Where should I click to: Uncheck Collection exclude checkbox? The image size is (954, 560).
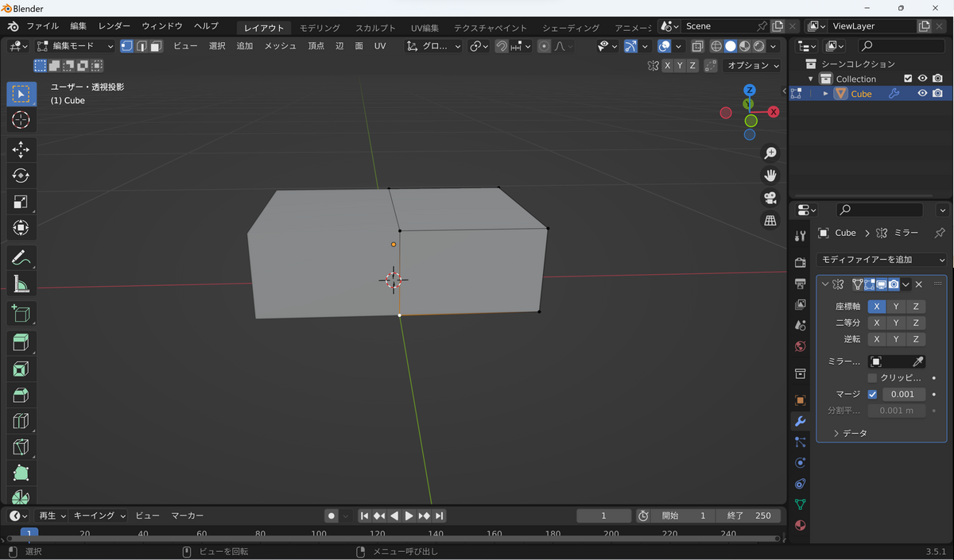908,79
